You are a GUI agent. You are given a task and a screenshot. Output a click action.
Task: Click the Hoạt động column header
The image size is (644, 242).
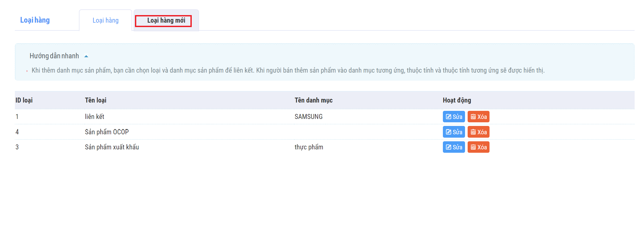pyautogui.click(x=457, y=100)
